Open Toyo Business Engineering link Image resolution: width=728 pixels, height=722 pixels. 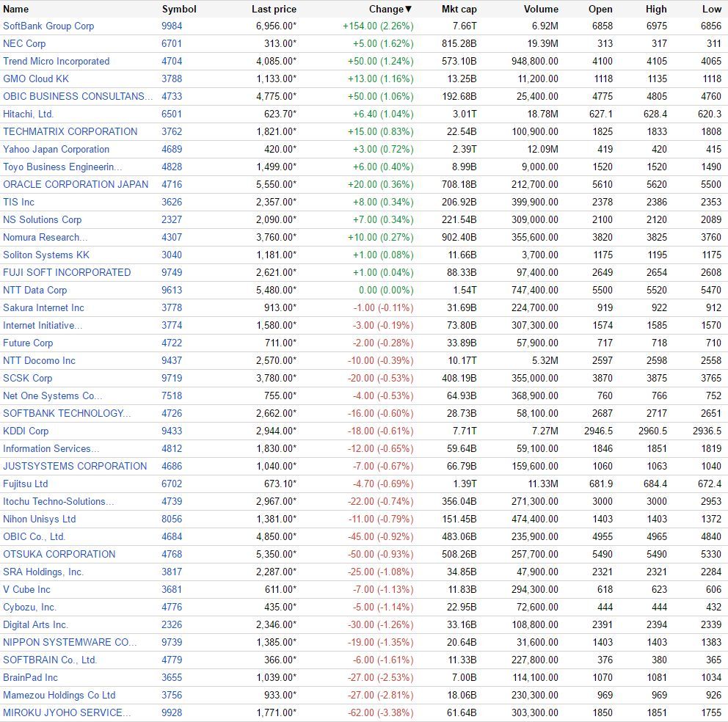62,167
